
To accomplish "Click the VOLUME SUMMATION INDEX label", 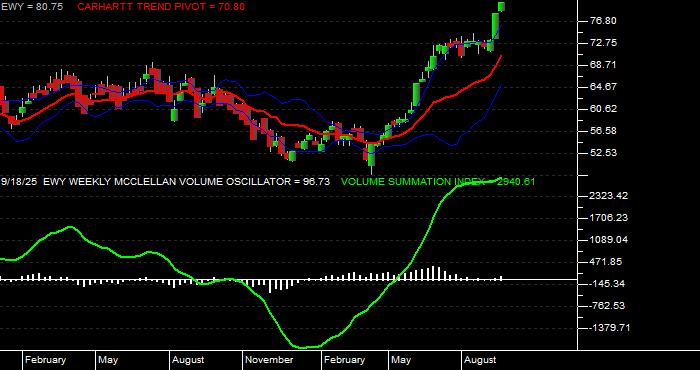I will tap(414, 182).
